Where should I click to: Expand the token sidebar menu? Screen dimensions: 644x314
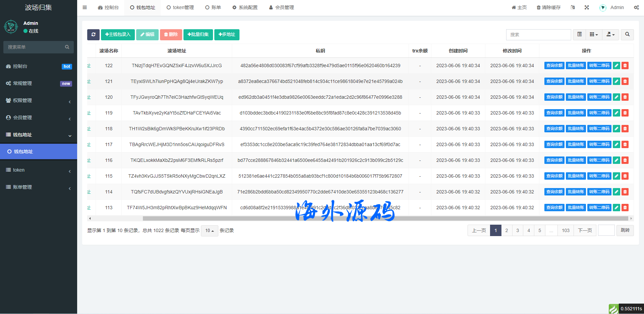point(39,170)
